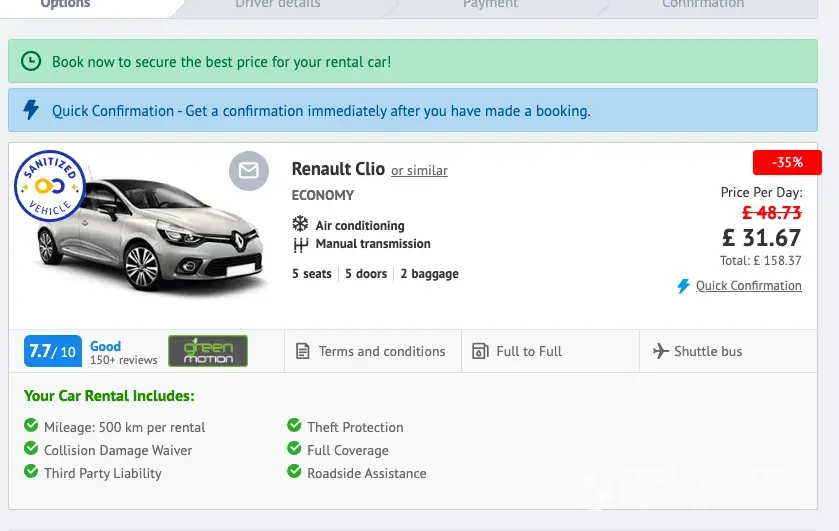Open the Terms and conditions link
The image size is (839, 531).
point(381,351)
